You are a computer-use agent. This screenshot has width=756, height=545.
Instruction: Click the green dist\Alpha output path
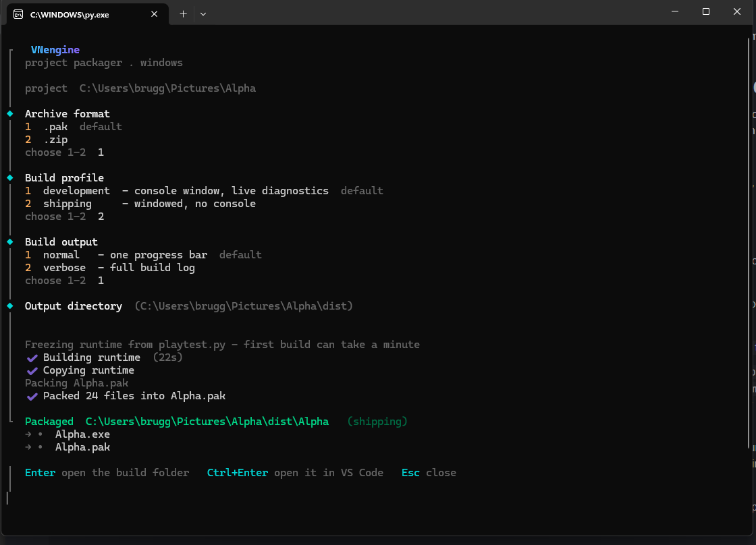pos(207,422)
